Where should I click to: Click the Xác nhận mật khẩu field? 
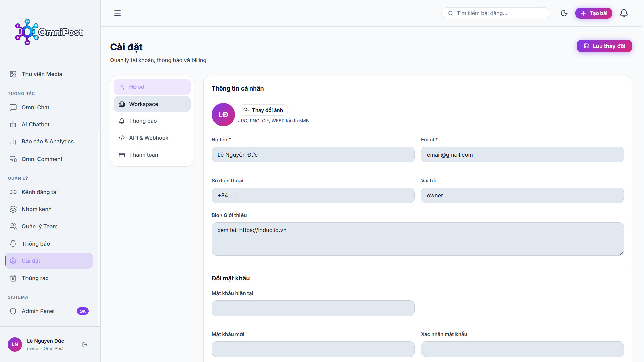pos(522,349)
